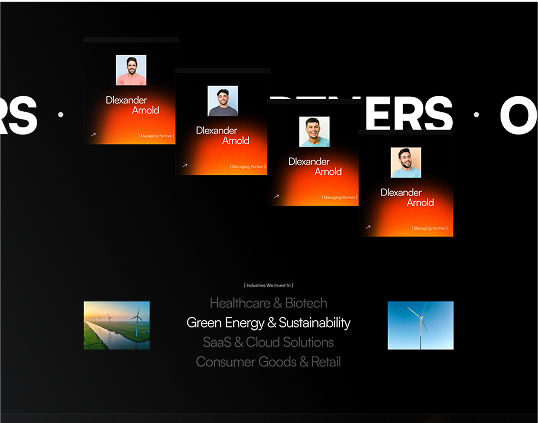The image size is (538, 423).
Task: Open arrow icon on gray-shirt partner card
Action: pos(185,165)
